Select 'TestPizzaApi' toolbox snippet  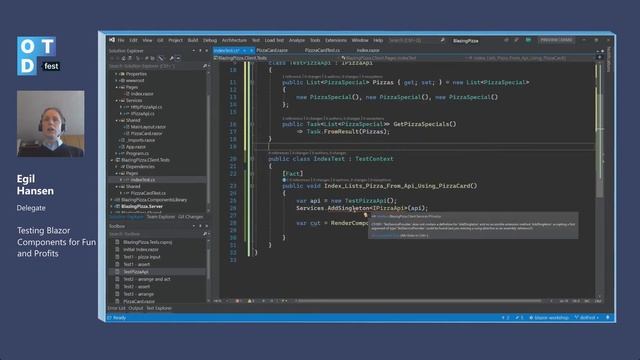136,272
